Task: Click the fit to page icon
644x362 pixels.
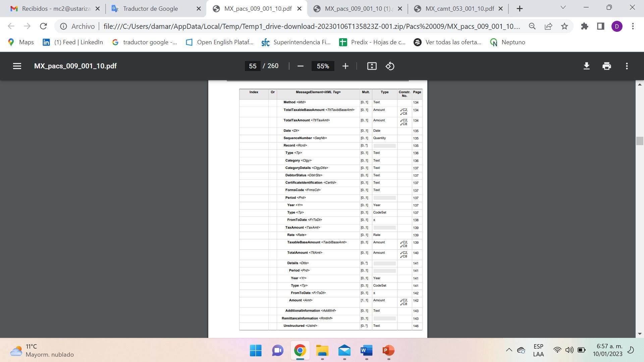Action: [372, 66]
